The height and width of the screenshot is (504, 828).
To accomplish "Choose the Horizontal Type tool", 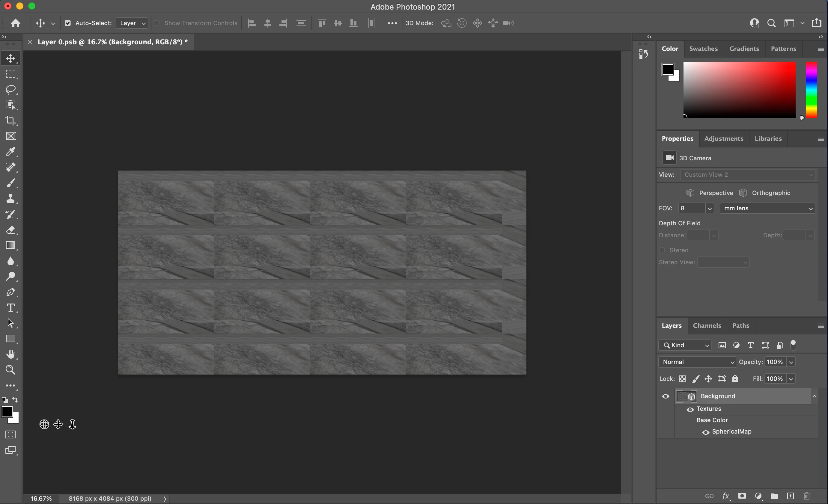I will tap(11, 307).
